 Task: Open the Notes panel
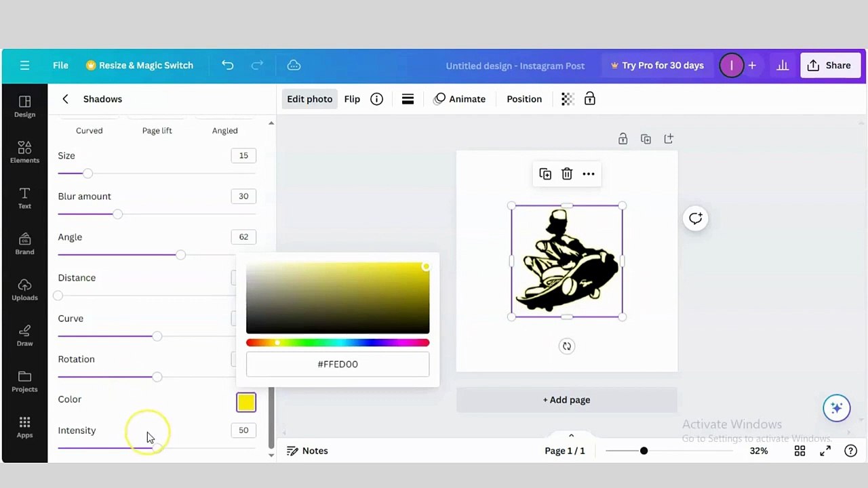[x=307, y=451]
